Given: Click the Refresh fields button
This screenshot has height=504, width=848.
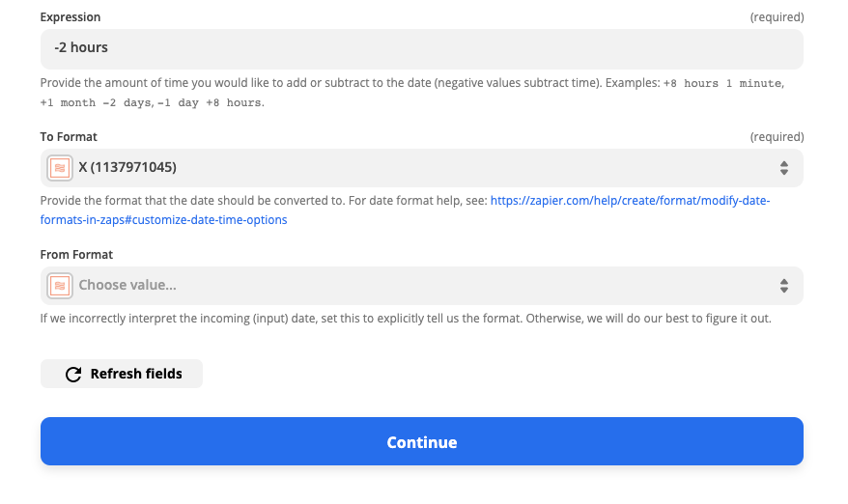Looking at the screenshot, I should pos(121,374).
